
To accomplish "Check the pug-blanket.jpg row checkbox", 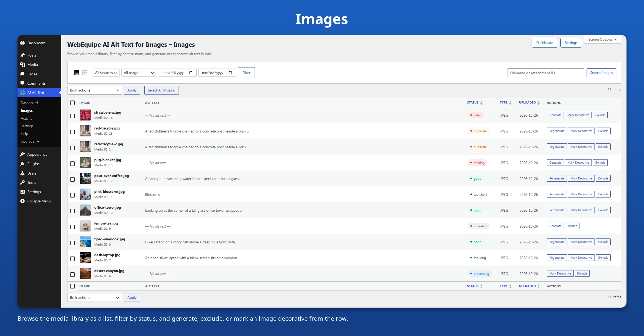I will 72,164.
